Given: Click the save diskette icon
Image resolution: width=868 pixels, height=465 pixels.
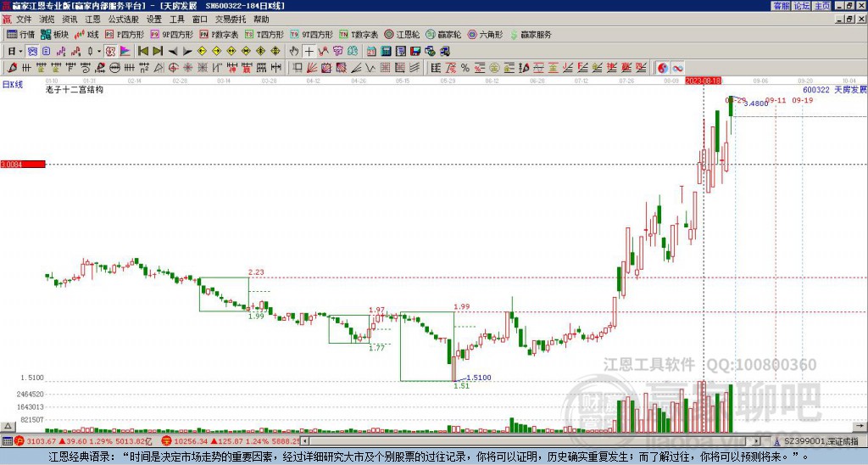Looking at the screenshot, I should point(415,52).
